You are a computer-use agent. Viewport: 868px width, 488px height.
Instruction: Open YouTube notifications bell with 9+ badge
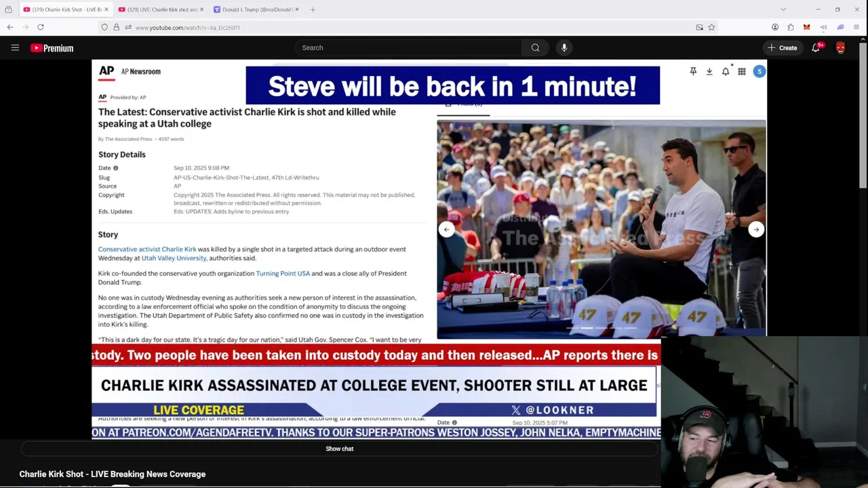coord(816,47)
